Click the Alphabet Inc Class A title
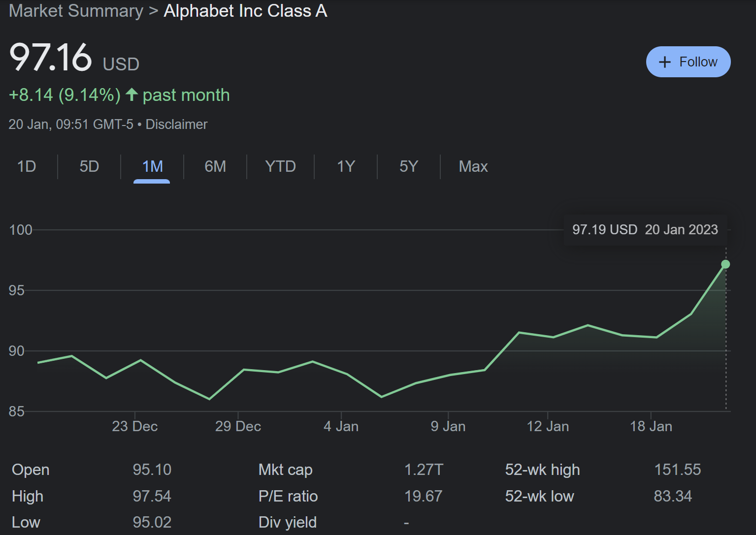Viewport: 756px width, 535px height. coord(245,11)
